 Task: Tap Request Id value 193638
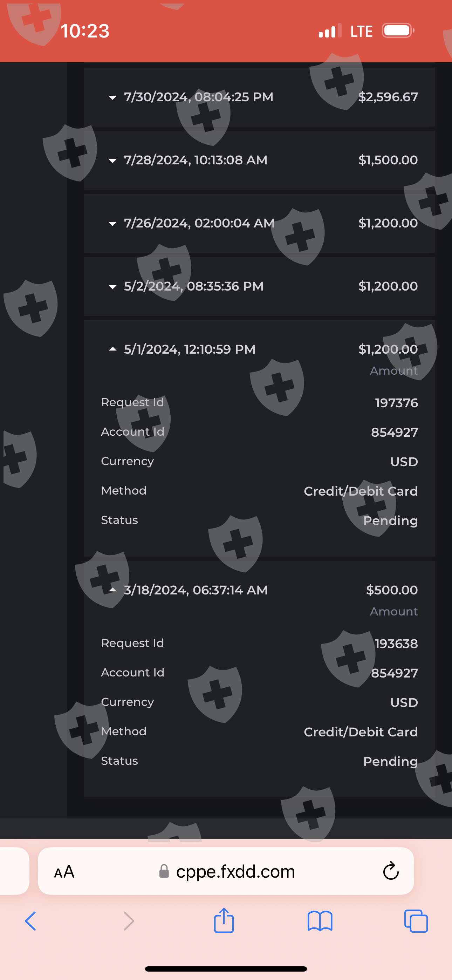click(396, 644)
